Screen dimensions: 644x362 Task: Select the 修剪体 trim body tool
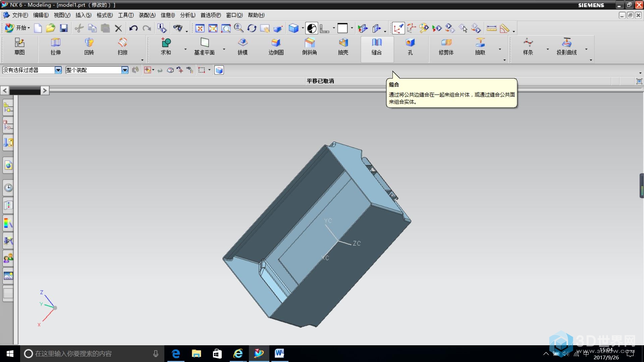coord(446,47)
